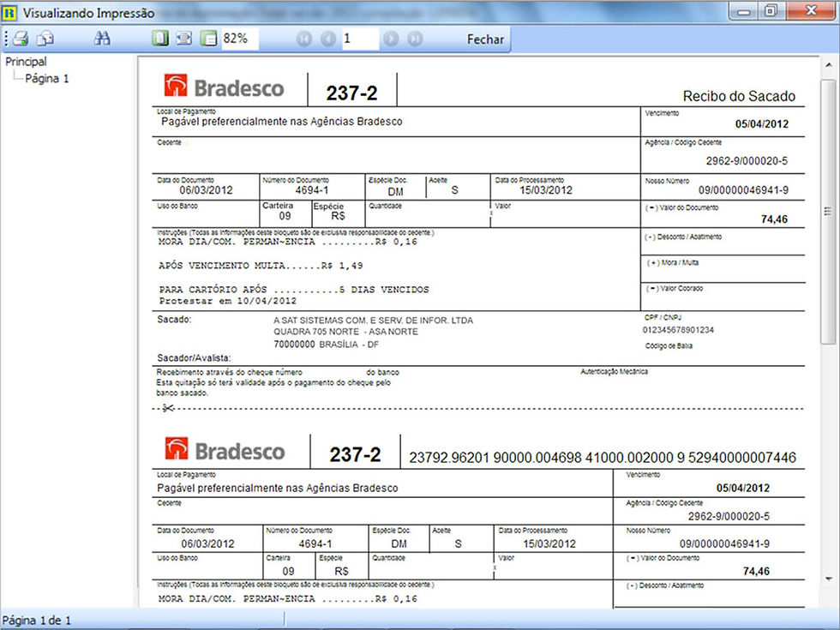840x630 pixels.
Task: Click the 'Autenticação Mecânica' label
Action: click(614, 371)
